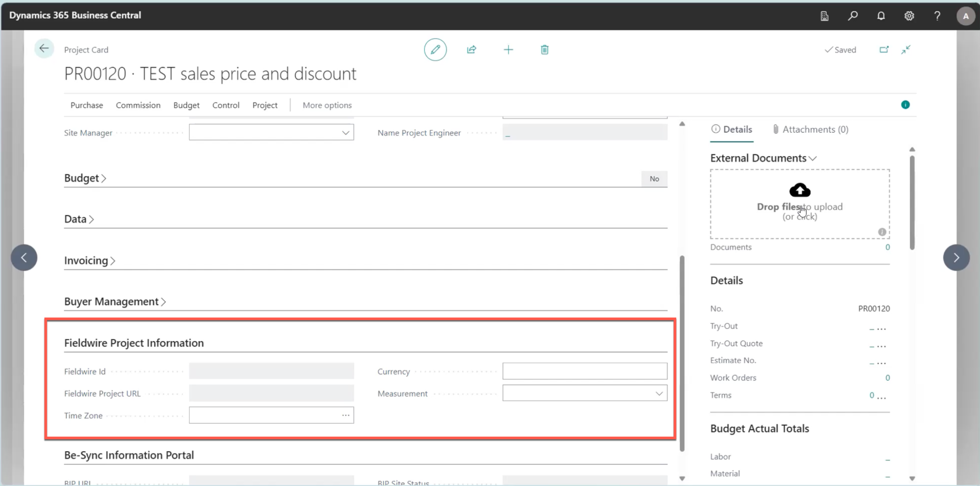This screenshot has height=486, width=980.
Task: Click the back arrow button
Action: click(x=44, y=49)
